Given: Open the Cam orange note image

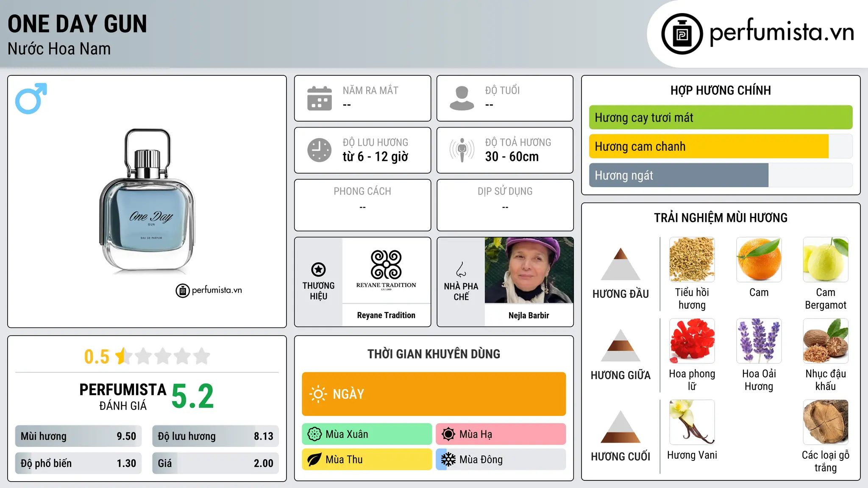Looking at the screenshot, I should pos(759,260).
